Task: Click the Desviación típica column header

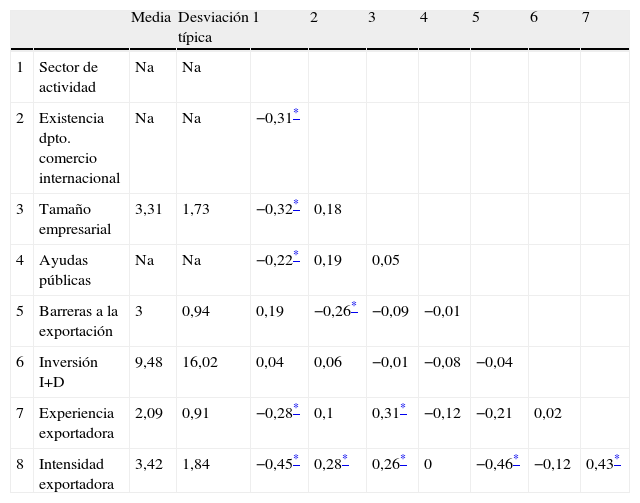Action: click(x=212, y=28)
